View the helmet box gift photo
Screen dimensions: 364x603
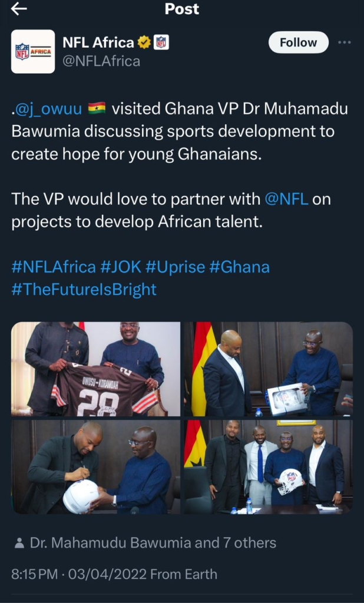[x=268, y=369]
